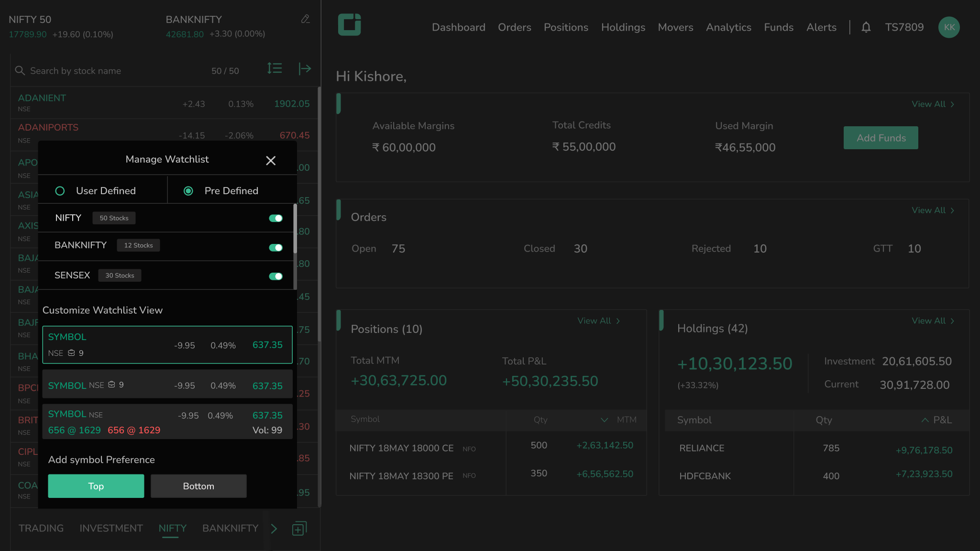Choose the first two-line watchlist view layout
The width and height of the screenshot is (980, 551).
pos(167,345)
